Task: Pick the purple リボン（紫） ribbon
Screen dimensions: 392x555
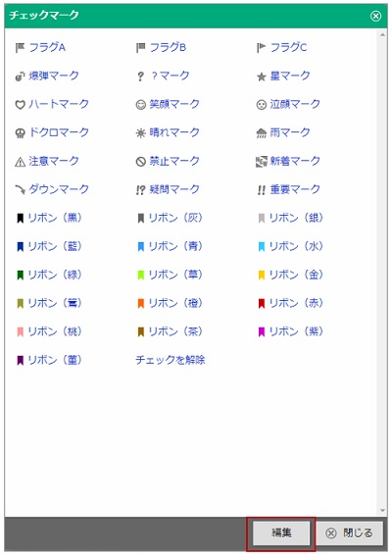Action: pos(262,332)
